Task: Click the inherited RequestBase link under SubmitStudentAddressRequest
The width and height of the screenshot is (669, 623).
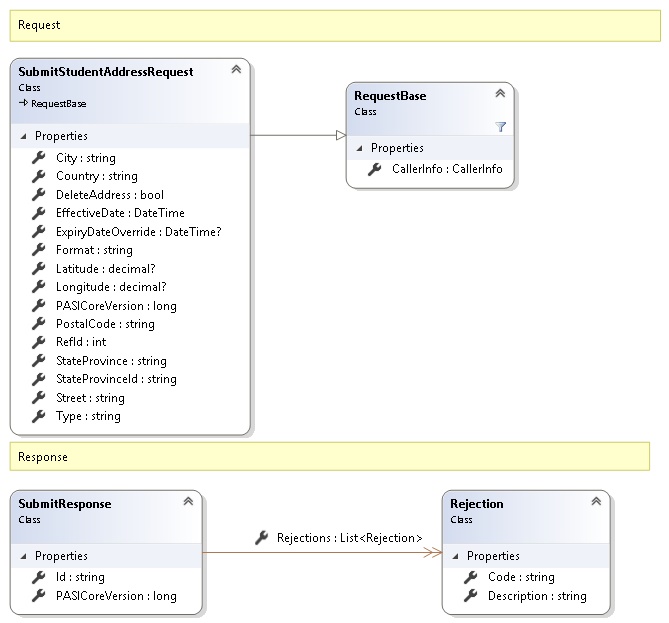Action: [x=60, y=102]
